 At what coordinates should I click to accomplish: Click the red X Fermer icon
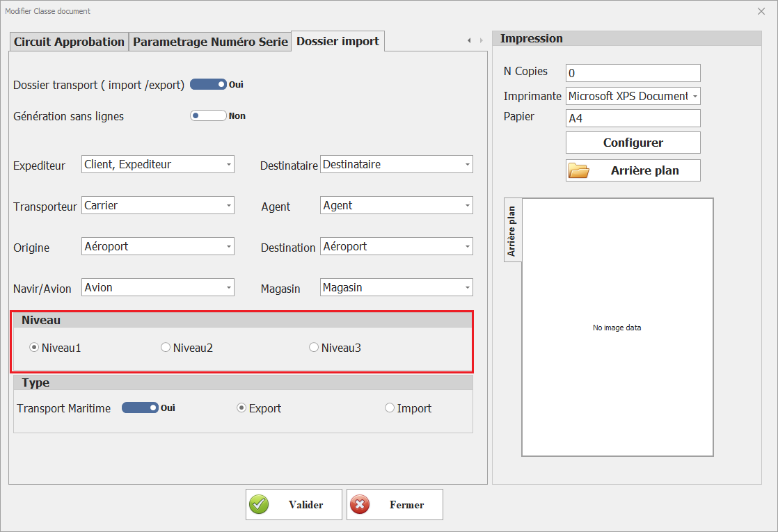(360, 505)
